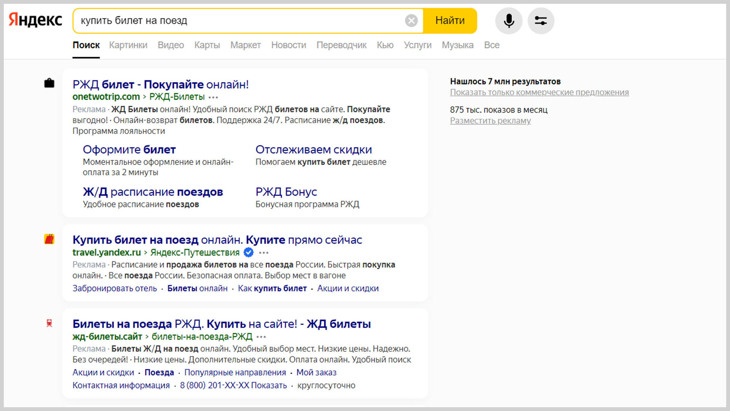Click the onetwotrip.com green URL
Screen dimensions: 730x411
click(106, 97)
